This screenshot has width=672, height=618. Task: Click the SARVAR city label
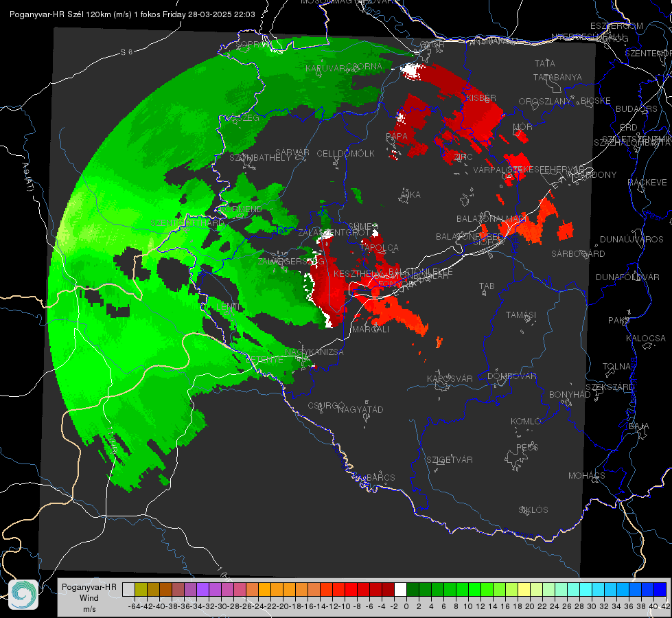[x=292, y=152]
